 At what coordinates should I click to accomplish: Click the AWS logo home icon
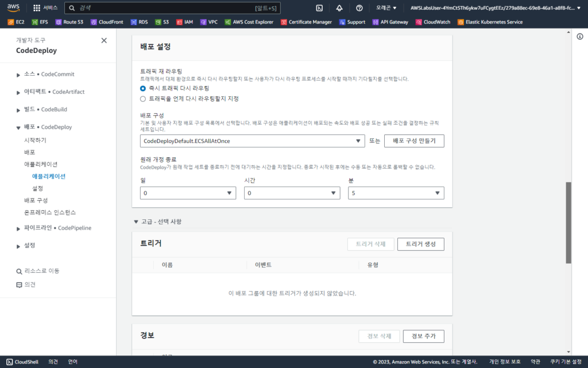click(x=14, y=8)
